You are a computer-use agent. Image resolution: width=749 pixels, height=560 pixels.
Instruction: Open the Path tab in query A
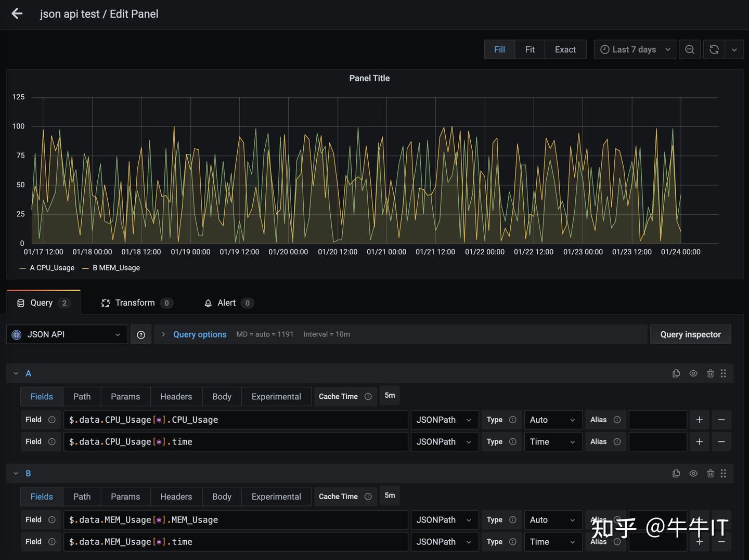[x=82, y=396]
